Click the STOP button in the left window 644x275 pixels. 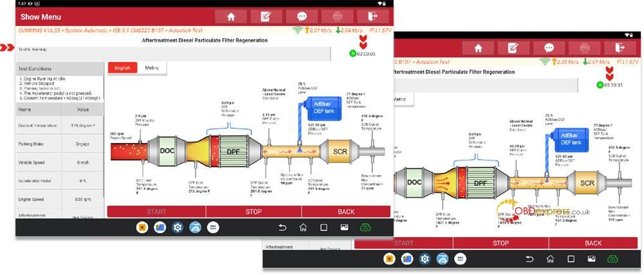253,211
